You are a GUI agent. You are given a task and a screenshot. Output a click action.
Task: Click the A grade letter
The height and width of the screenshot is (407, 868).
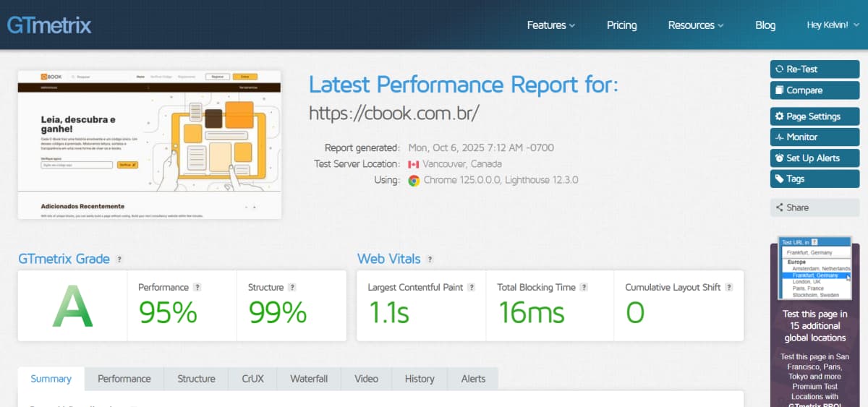click(72, 306)
